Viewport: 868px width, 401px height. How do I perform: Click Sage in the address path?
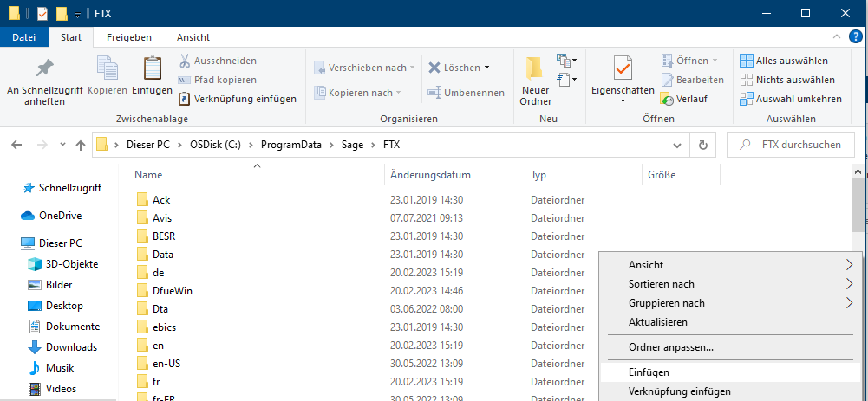coord(353,145)
